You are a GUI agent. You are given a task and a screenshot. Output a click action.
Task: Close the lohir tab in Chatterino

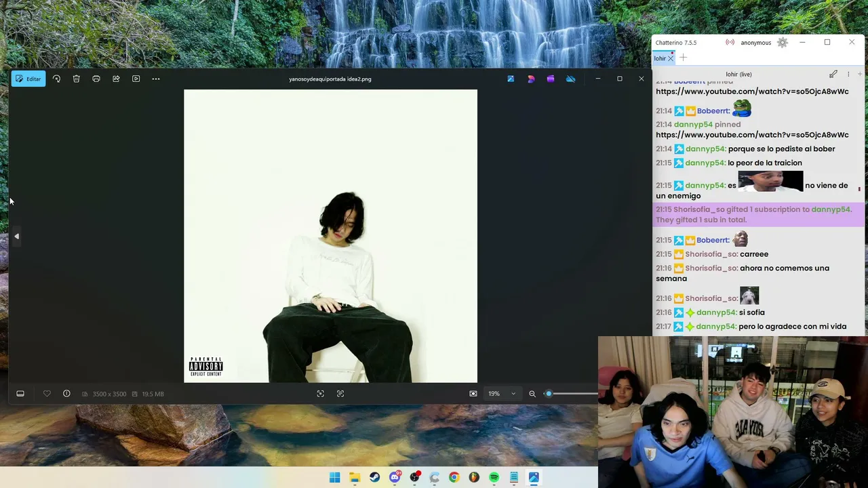tap(671, 58)
